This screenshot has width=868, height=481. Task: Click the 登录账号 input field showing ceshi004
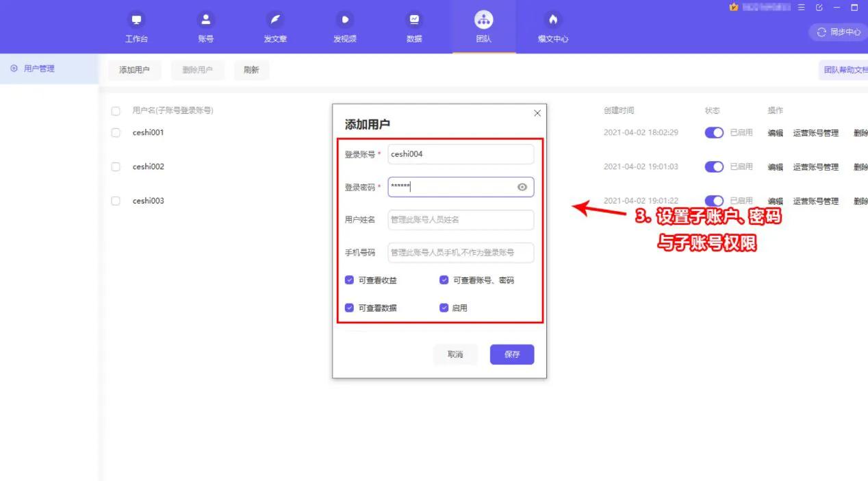pyautogui.click(x=460, y=154)
